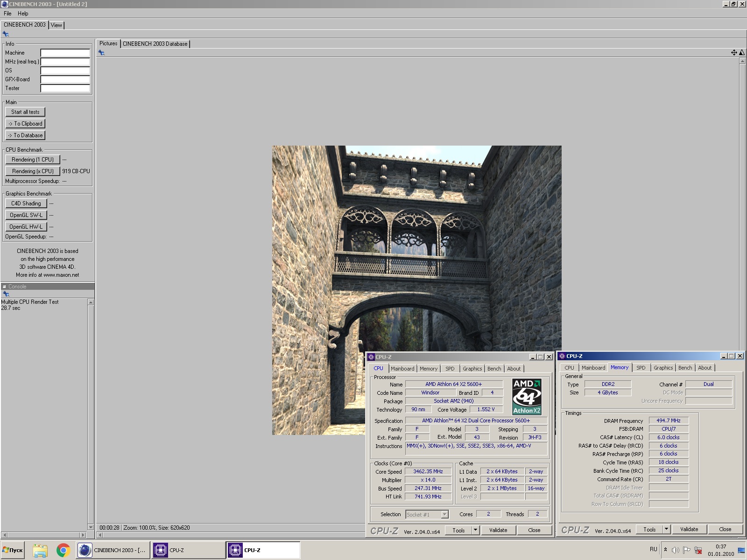Click To Clipboard button

click(x=25, y=124)
